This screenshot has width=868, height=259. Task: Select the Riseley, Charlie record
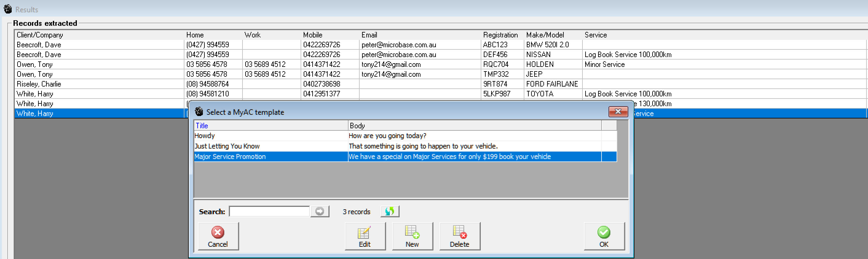(x=441, y=84)
